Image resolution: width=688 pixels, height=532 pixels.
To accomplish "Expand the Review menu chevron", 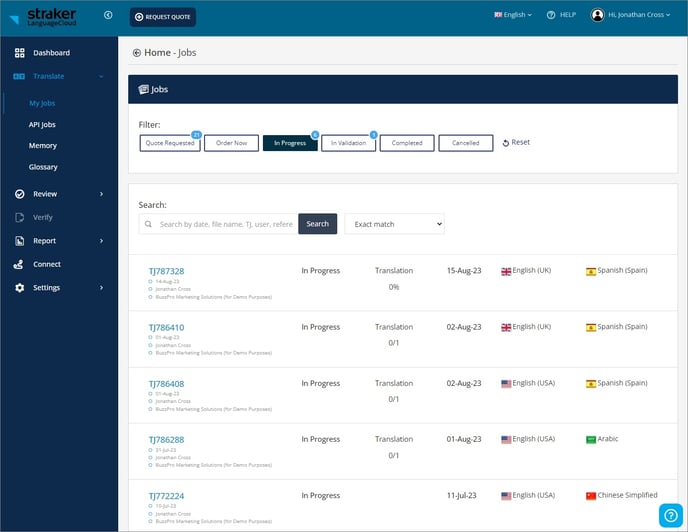I will (101, 194).
